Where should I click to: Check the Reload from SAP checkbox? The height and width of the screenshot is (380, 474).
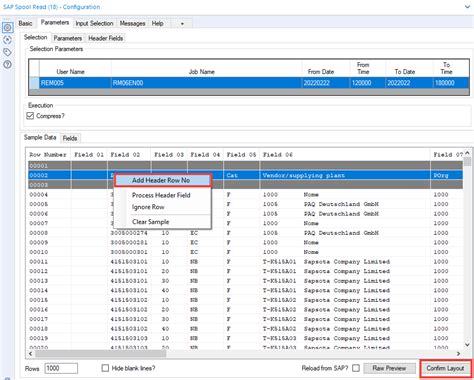point(356,368)
